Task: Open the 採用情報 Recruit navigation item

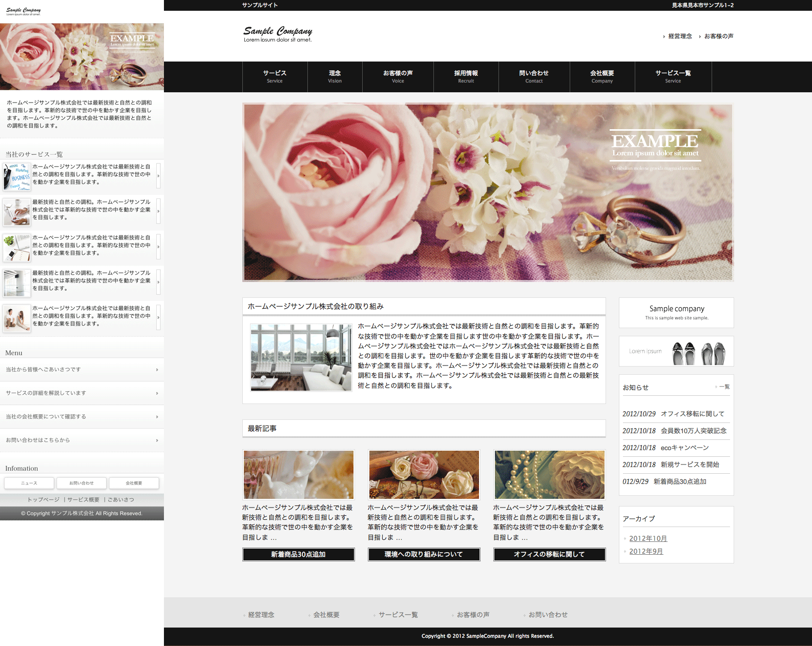Action: (x=466, y=77)
